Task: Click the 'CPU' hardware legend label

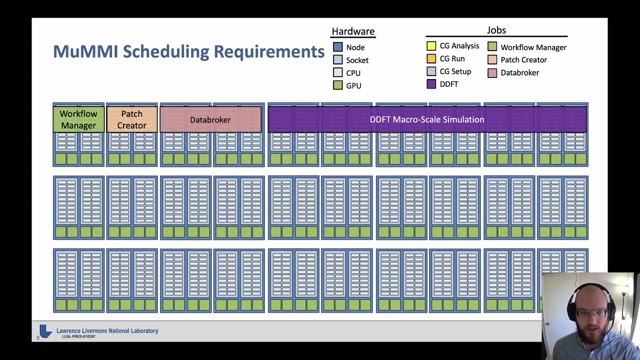Action: (x=353, y=73)
